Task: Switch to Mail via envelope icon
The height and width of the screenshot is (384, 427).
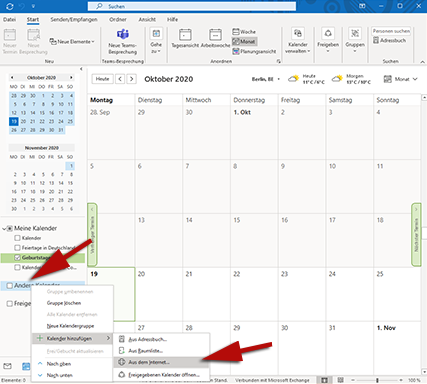Action: click(x=7, y=366)
